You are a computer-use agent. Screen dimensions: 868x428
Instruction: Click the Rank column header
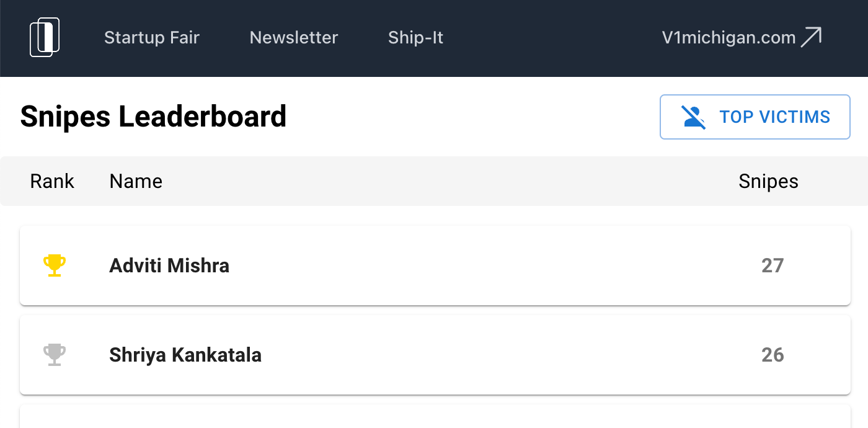[52, 181]
